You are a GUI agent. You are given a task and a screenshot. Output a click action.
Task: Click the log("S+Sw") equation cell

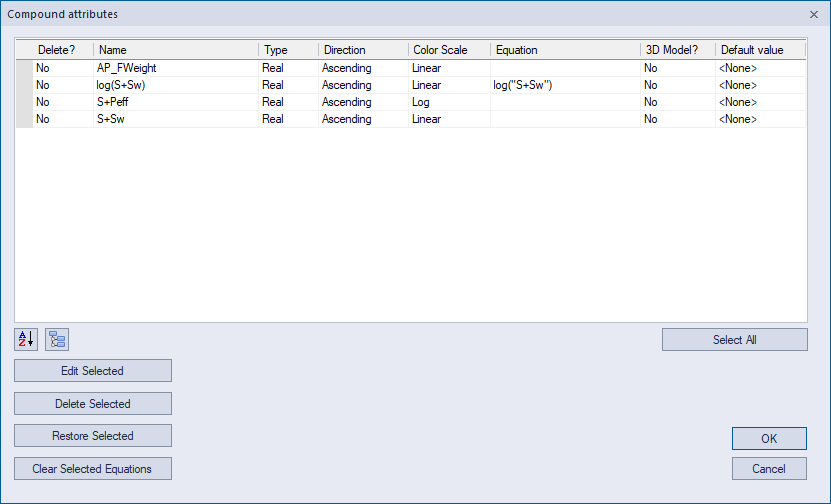tap(565, 85)
